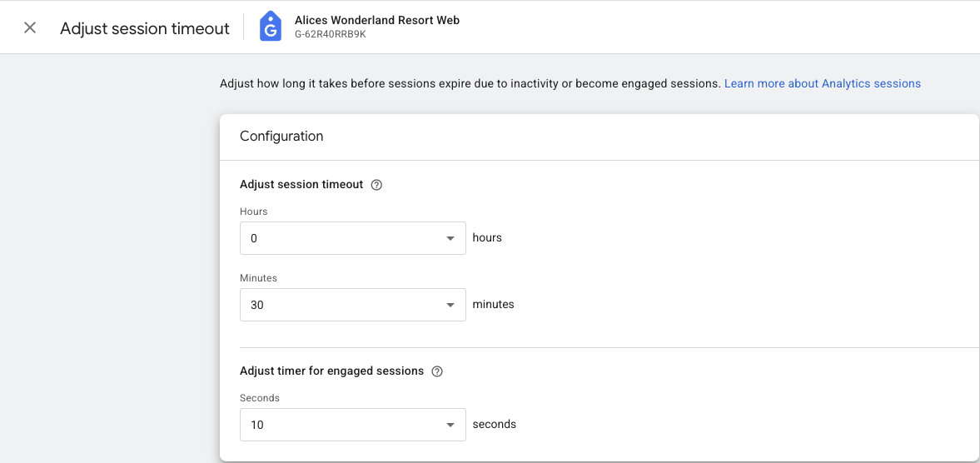Expand the Seconds dropdown arrow
Image resolution: width=980 pixels, height=463 pixels.
click(x=450, y=425)
